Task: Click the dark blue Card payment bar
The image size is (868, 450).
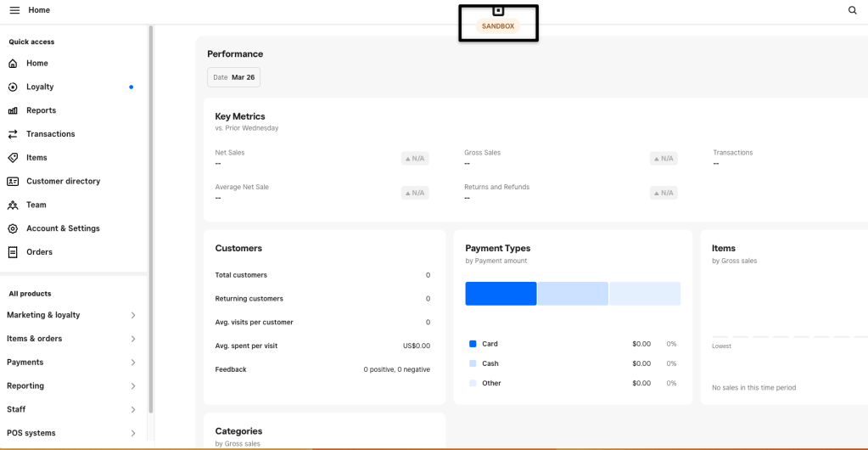Action: click(501, 294)
